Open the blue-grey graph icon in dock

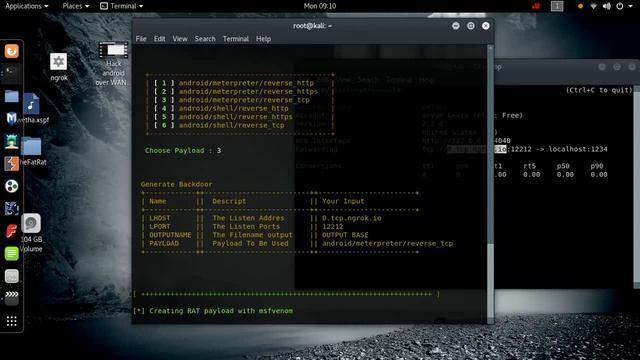click(x=11, y=209)
